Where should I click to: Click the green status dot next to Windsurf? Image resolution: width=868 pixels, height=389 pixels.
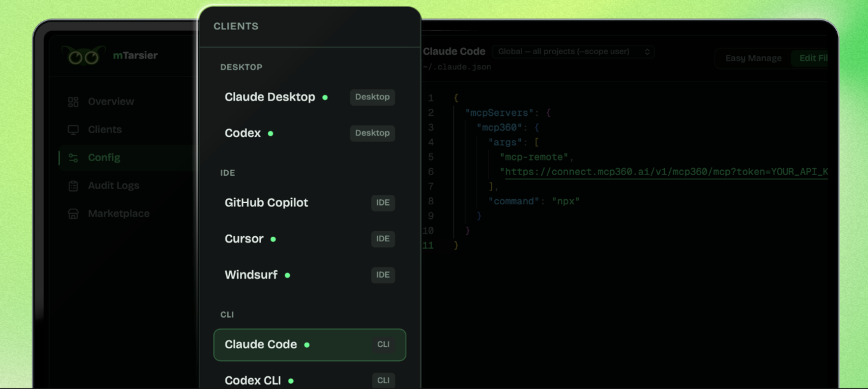287,276
